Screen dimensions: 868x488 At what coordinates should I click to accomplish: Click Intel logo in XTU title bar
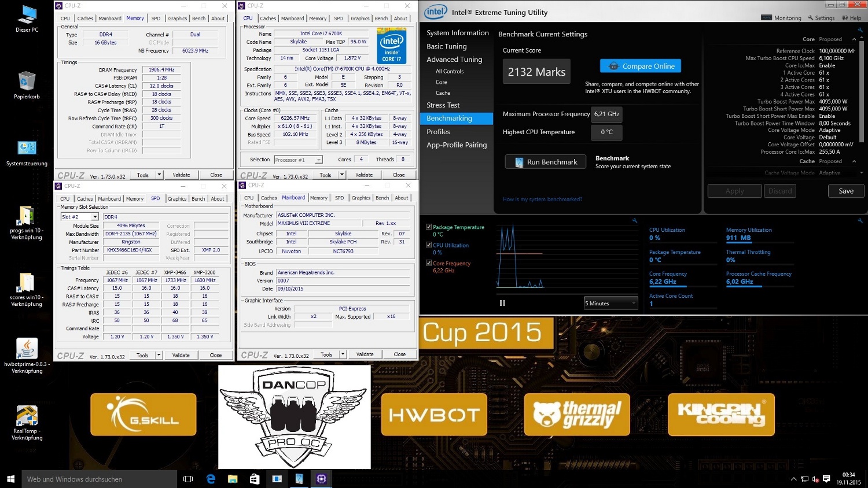436,12
